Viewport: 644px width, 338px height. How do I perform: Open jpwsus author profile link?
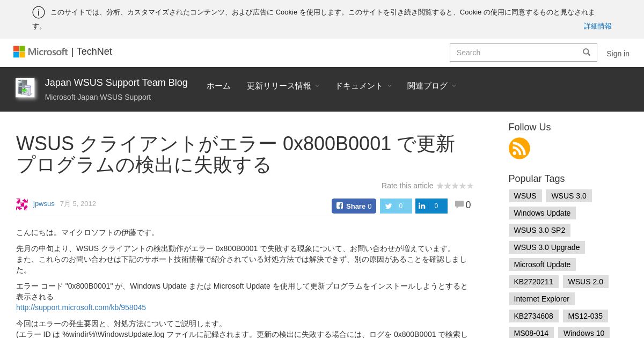click(x=44, y=204)
